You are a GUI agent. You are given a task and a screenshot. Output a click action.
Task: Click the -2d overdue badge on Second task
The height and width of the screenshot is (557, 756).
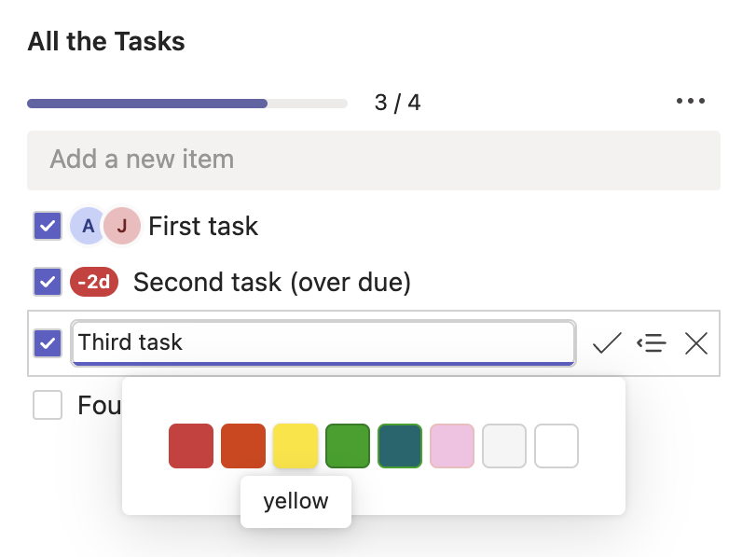(94, 282)
